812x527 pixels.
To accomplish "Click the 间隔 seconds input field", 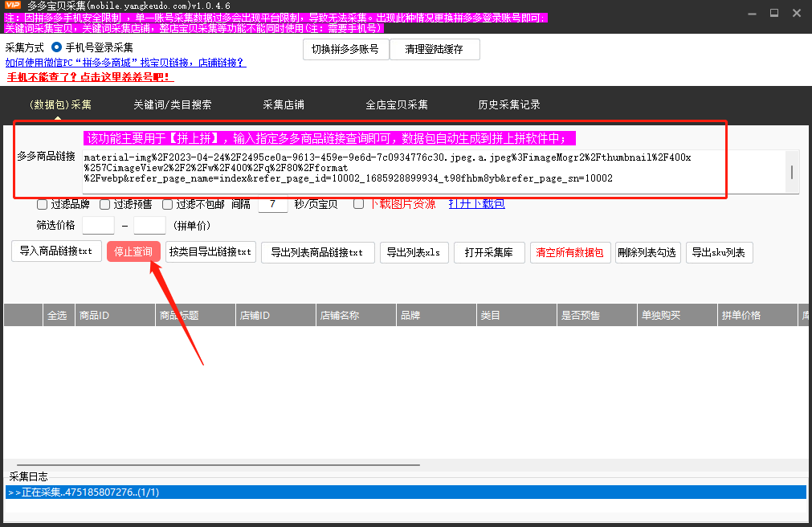I will 273,204.
